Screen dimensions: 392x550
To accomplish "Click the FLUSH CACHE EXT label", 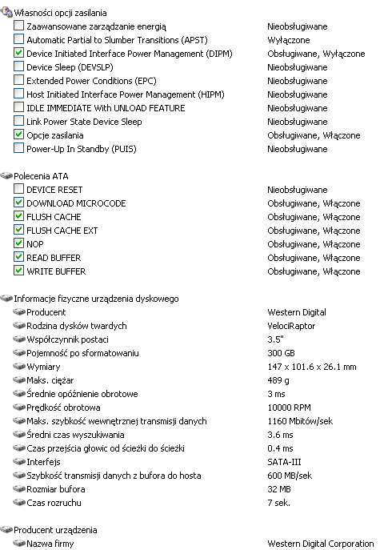I will coord(62,231).
